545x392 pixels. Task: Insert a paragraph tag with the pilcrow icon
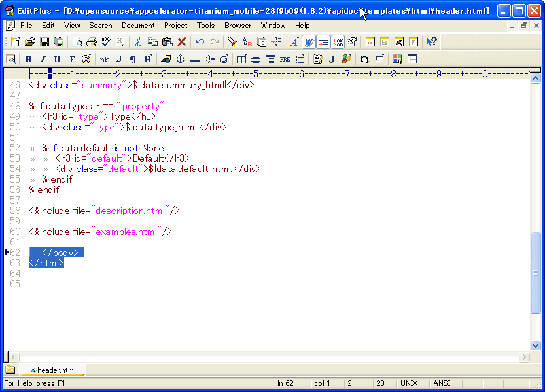[133, 60]
